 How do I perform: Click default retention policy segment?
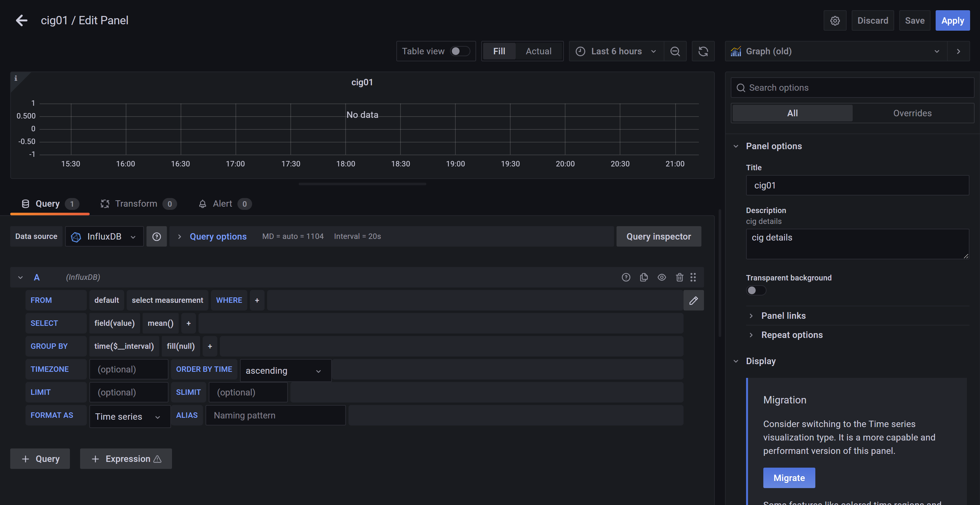coord(107,301)
